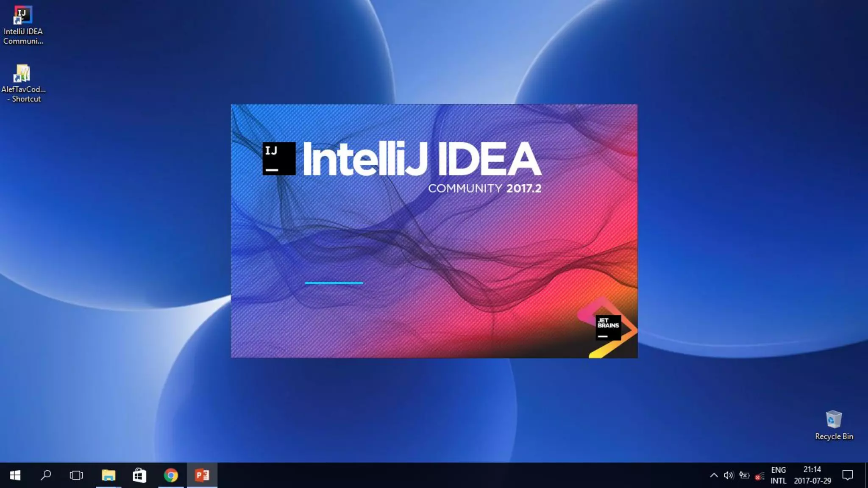Switch to Google Chrome in the taskbar
Screen dimensions: 868x488
tap(171, 475)
